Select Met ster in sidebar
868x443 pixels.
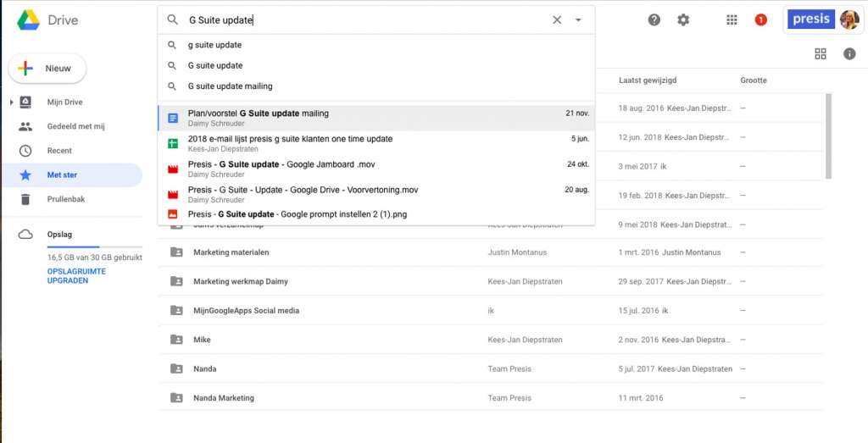click(71, 174)
